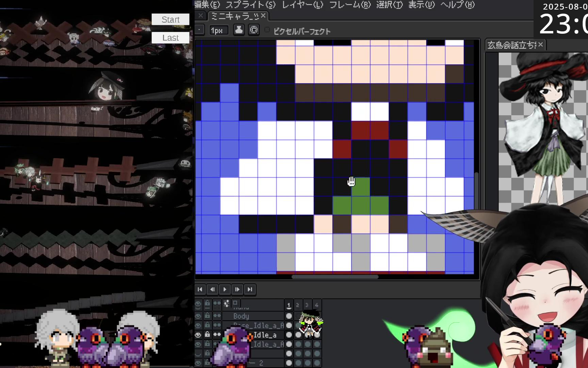Select bottom '2' layer cel at frame 4
This screenshot has width=588, height=368.
pyautogui.click(x=317, y=363)
